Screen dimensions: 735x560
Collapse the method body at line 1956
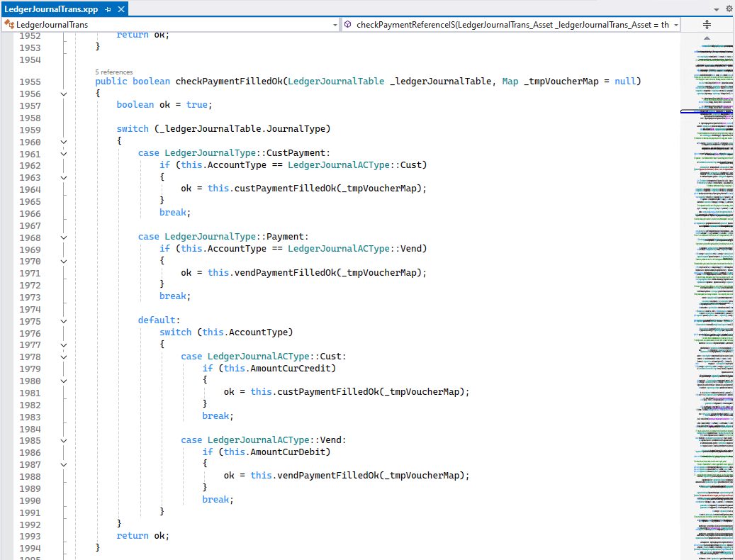[64, 94]
